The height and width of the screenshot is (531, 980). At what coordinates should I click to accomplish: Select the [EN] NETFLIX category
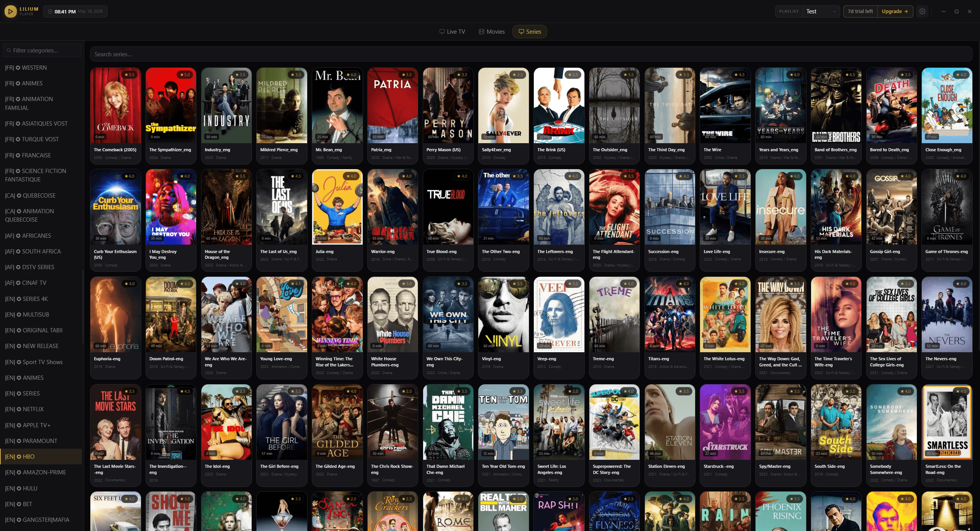click(x=41, y=409)
